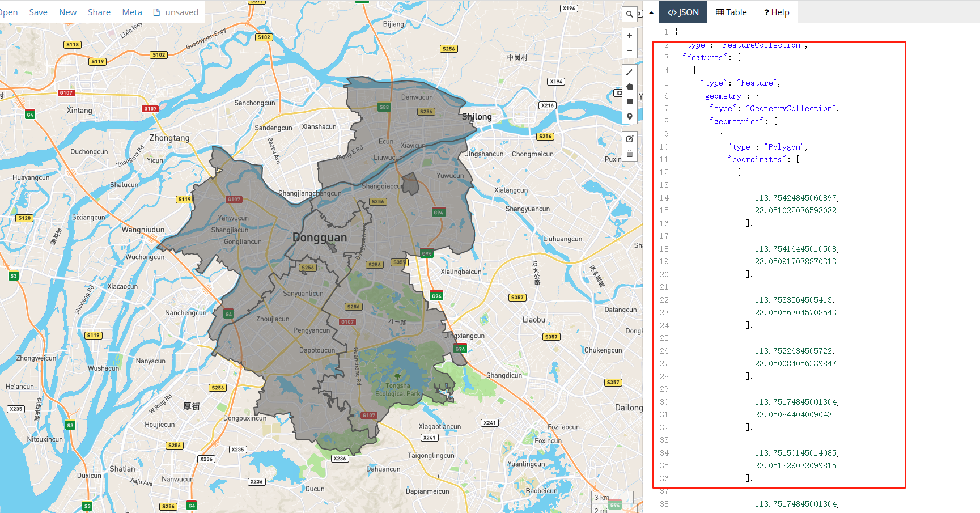This screenshot has width=980, height=513.
Task: Click the longitude value 113.75150145014085
Action: point(796,453)
